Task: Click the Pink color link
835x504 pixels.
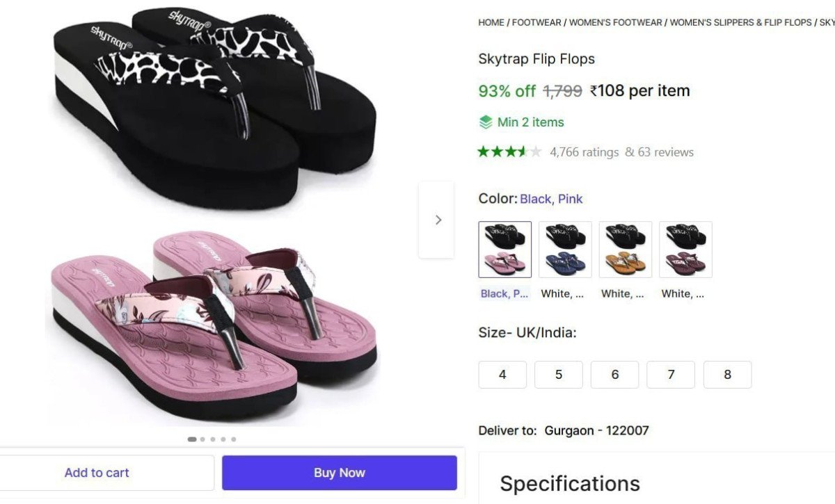Action: tap(570, 199)
